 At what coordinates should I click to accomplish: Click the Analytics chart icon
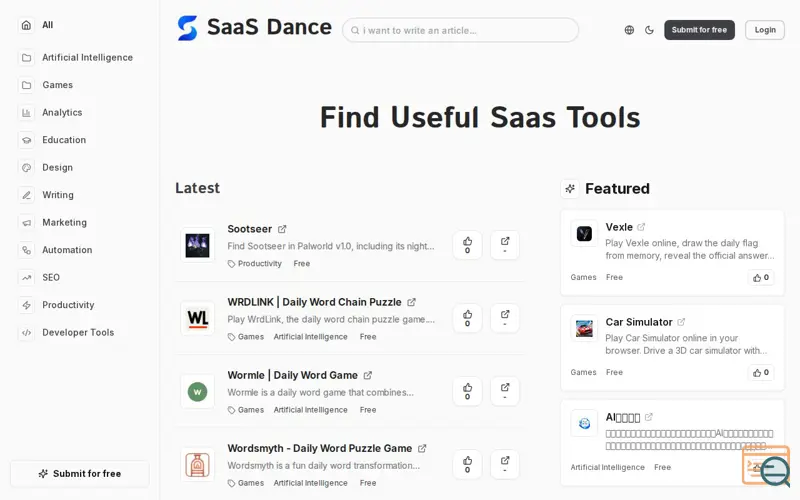coord(27,113)
